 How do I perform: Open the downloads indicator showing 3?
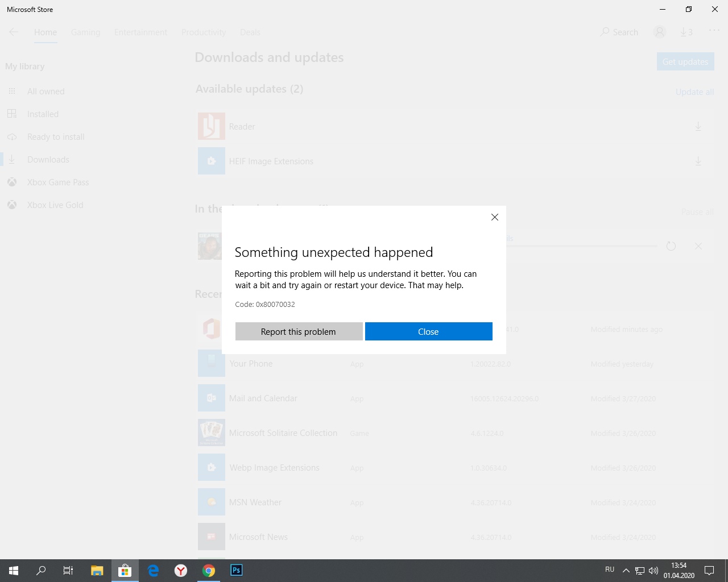point(686,32)
